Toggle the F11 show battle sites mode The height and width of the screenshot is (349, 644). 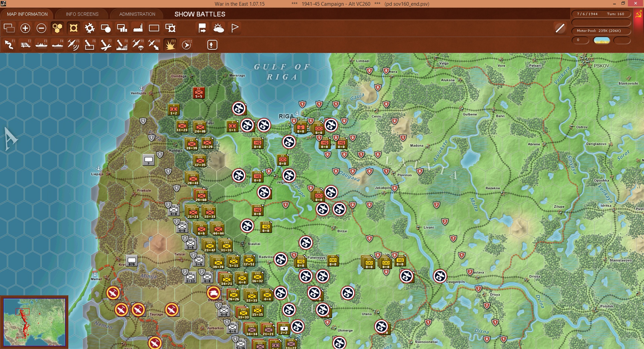click(x=170, y=45)
